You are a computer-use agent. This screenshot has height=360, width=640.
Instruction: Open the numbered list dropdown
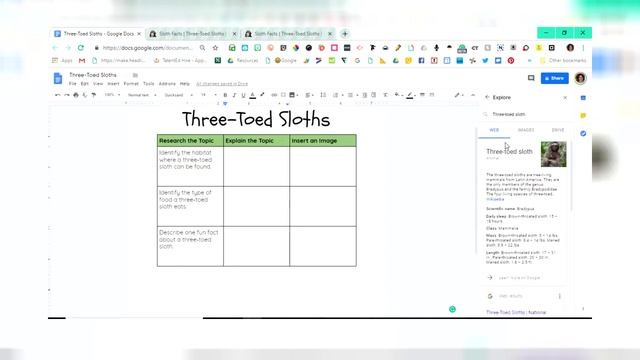pyautogui.click(x=337, y=95)
